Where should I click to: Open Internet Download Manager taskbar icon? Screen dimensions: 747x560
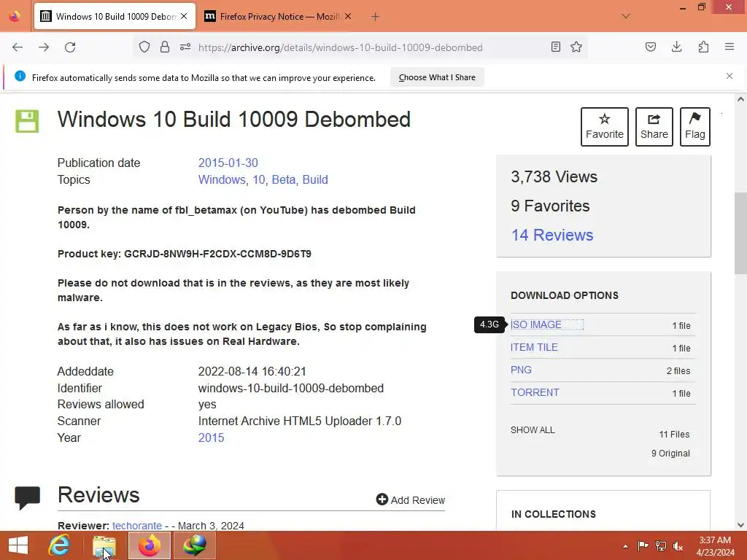pyautogui.click(x=195, y=545)
